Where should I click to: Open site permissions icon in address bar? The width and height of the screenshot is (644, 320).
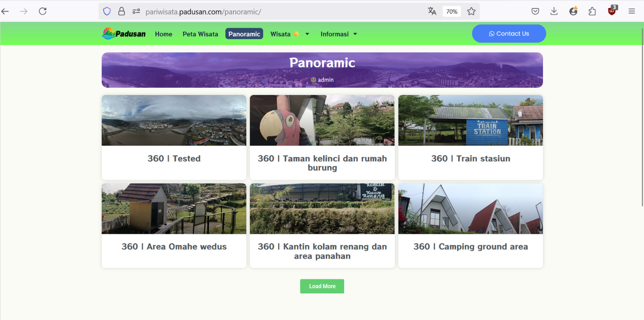(136, 11)
